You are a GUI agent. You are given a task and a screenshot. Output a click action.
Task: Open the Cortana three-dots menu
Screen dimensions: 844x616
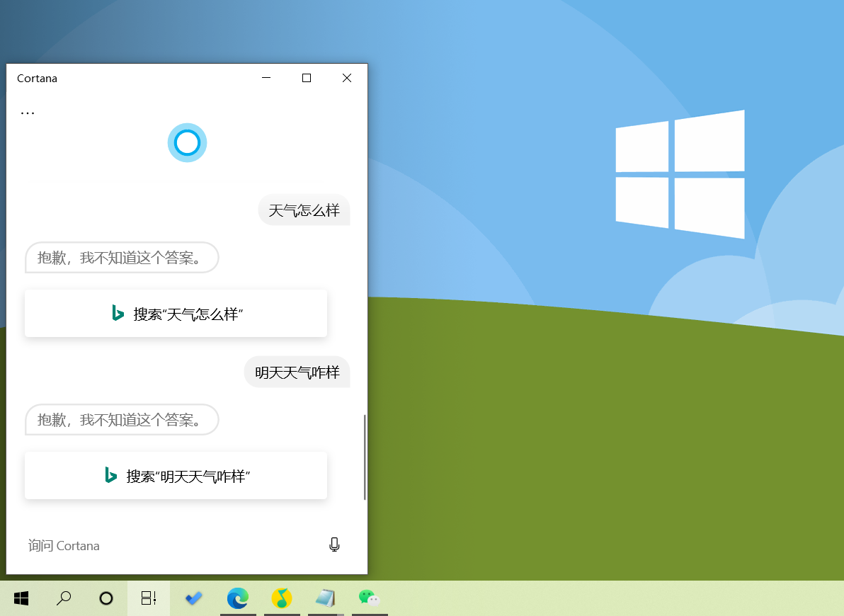(28, 113)
